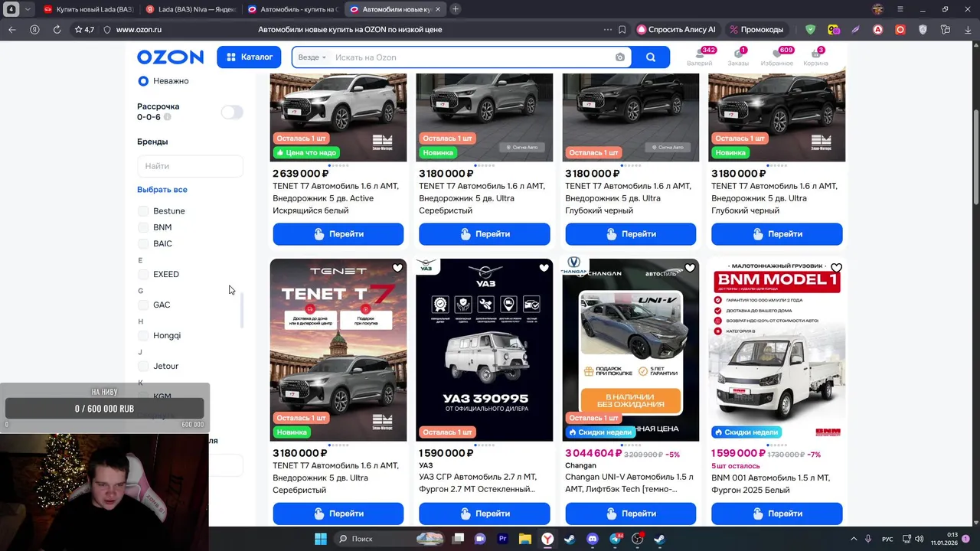980x551 pixels.
Task: Click Перейти for УАЗ СГР Фургон
Action: point(484,514)
